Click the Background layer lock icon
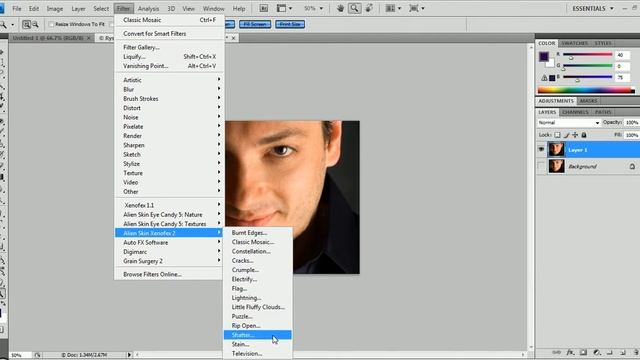 (x=632, y=166)
